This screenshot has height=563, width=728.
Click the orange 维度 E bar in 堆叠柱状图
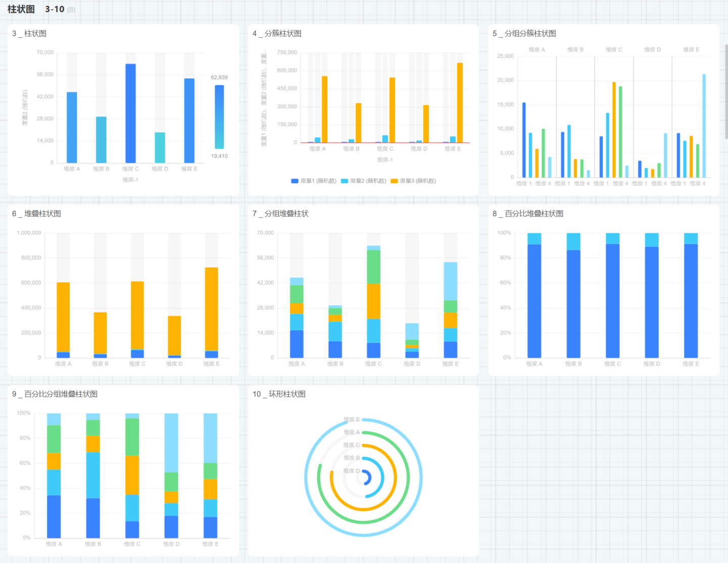tap(211, 309)
